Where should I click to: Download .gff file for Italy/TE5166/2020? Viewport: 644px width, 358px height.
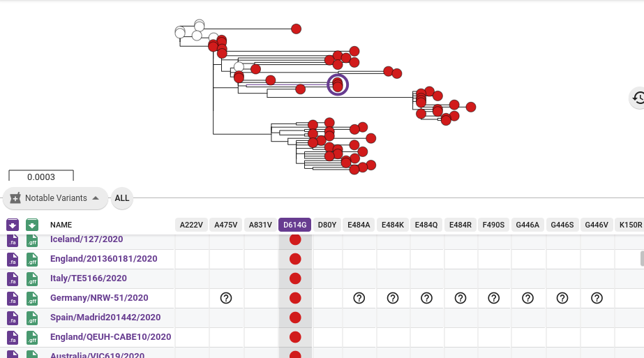click(32, 278)
